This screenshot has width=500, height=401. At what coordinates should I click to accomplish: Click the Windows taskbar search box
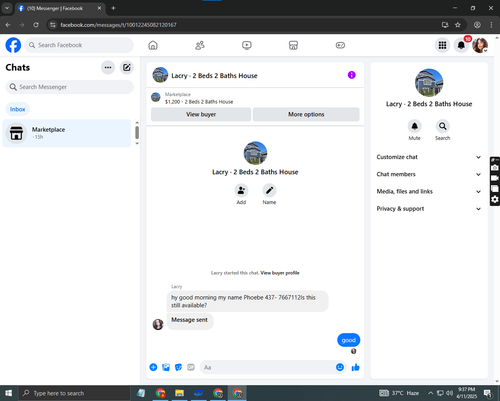click(x=74, y=393)
